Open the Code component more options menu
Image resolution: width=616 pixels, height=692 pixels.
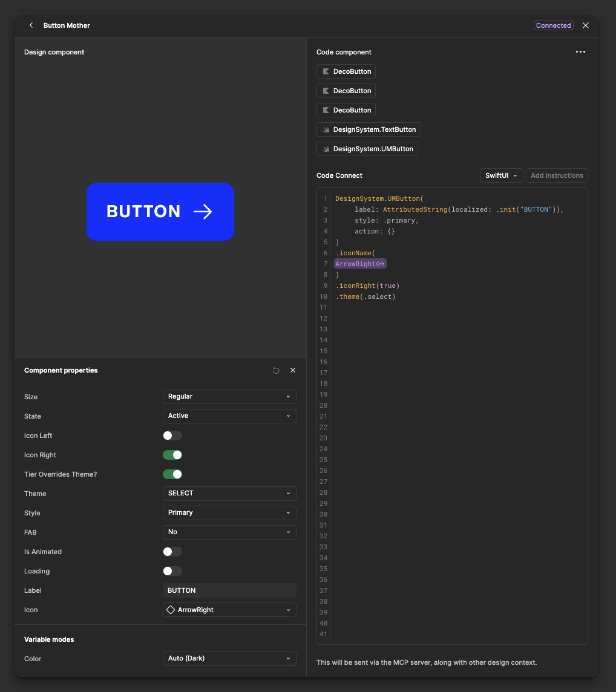(580, 52)
